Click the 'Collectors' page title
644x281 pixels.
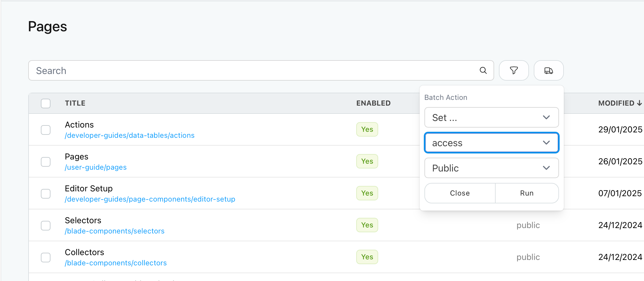click(x=84, y=252)
